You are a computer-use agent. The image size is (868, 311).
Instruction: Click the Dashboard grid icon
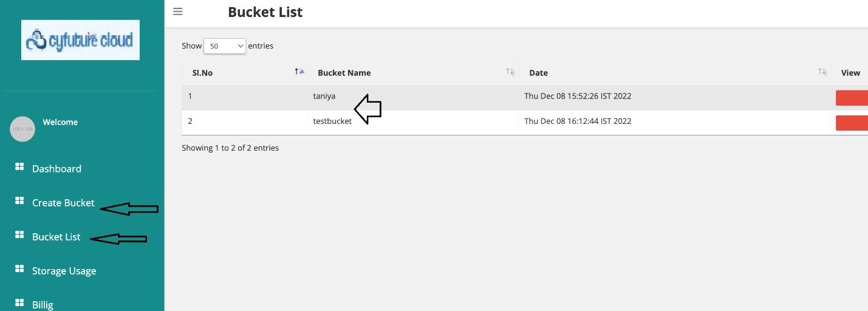tap(19, 166)
